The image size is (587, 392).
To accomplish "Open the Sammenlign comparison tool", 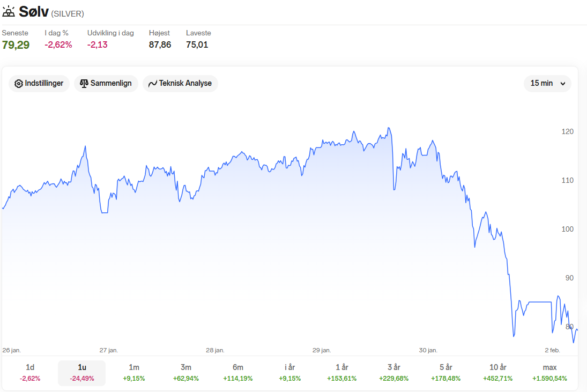I will (x=106, y=83).
